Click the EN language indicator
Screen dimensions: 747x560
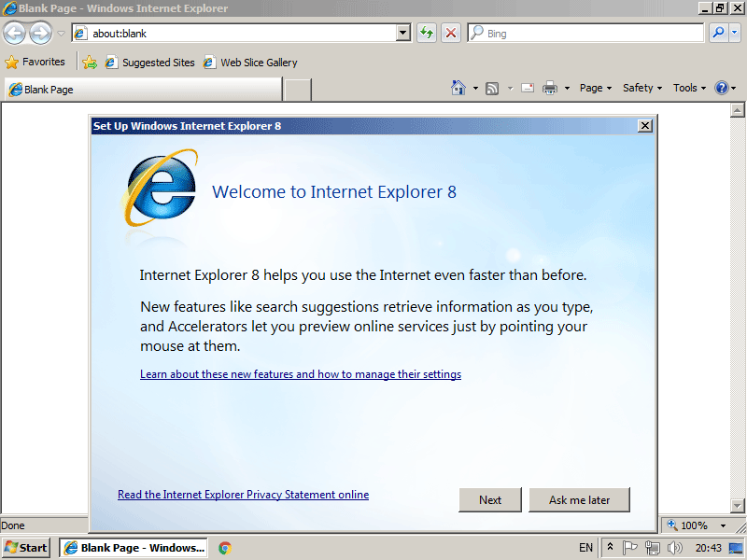[585, 548]
